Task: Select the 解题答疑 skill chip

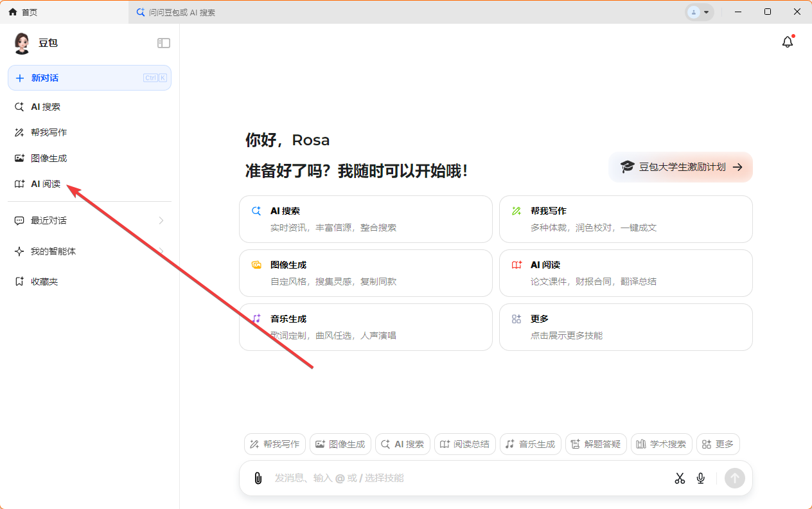Action: click(x=596, y=444)
